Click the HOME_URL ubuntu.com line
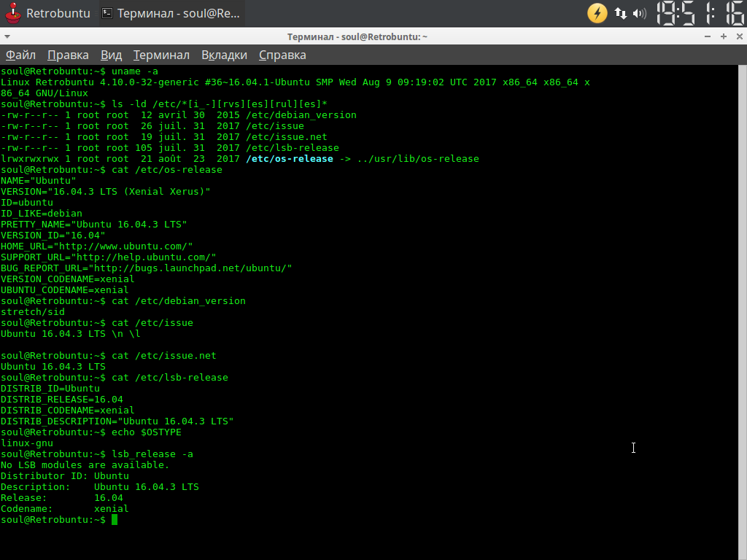The height and width of the screenshot is (560, 747). pyautogui.click(x=97, y=246)
